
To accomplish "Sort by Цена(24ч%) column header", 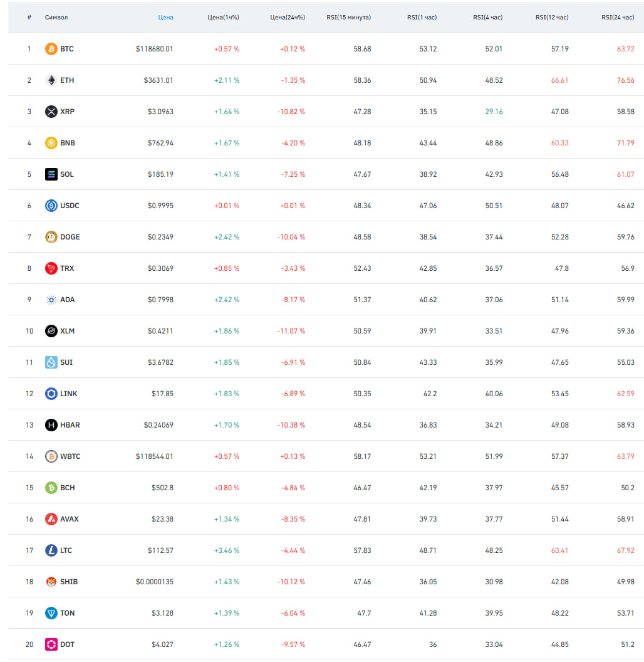I will (x=288, y=18).
